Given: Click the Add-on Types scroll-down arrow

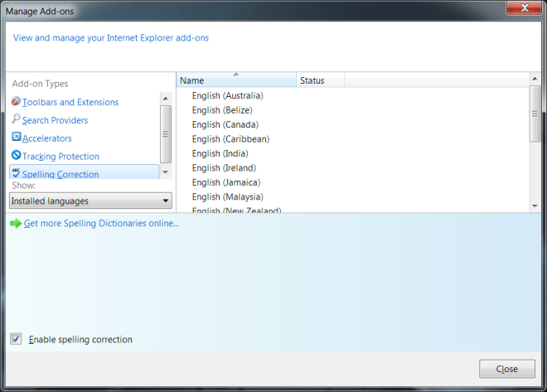Looking at the screenshot, I should 166,172.
